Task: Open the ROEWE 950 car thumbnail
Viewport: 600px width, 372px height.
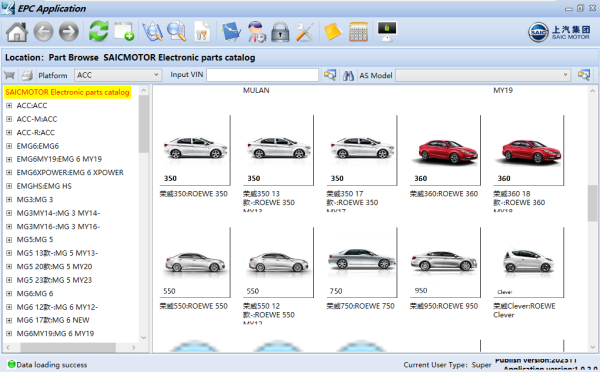Action: pos(445,262)
